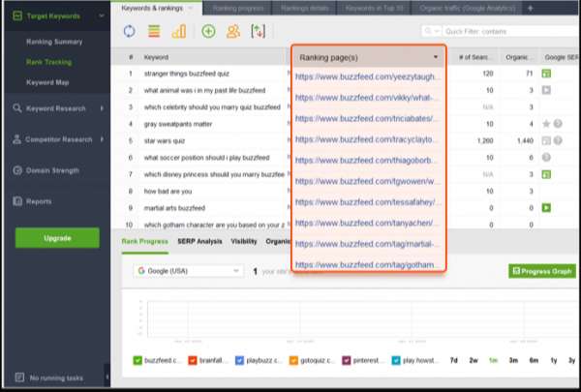Toggle the brainfall competitor checkbox
Viewport: 581px width, 392px height.
(x=193, y=360)
